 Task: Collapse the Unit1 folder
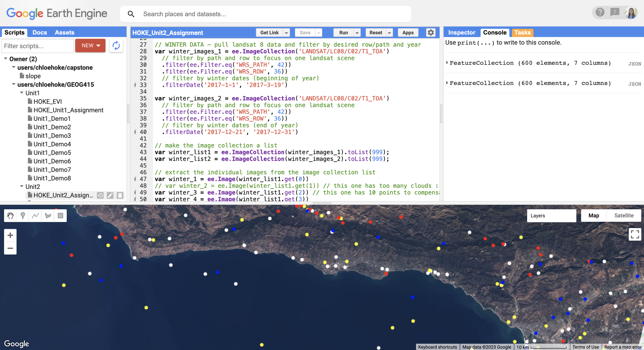tap(22, 93)
